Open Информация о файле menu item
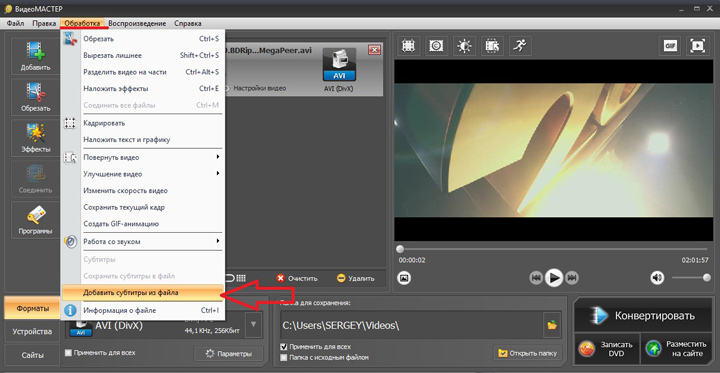The image size is (720, 373). (x=142, y=311)
